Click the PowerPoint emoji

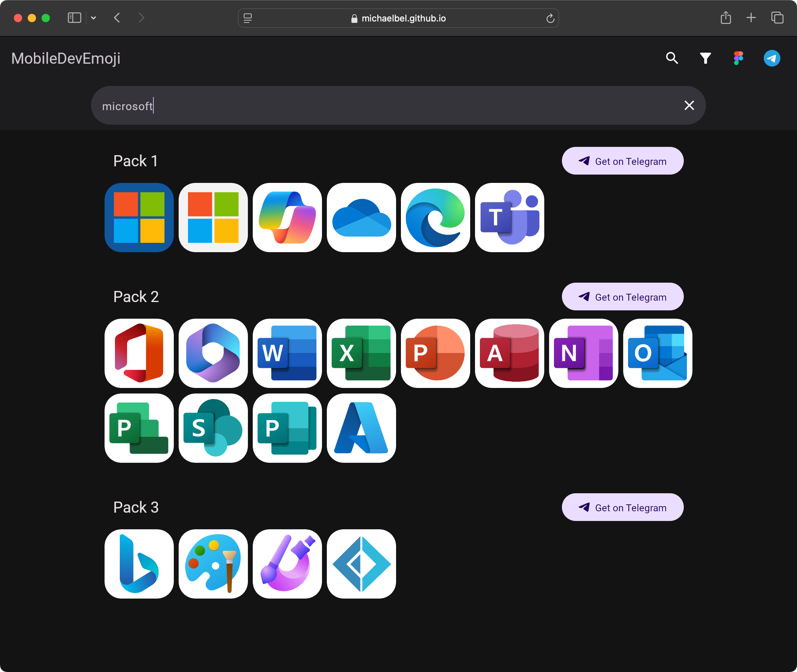pyautogui.click(x=435, y=353)
